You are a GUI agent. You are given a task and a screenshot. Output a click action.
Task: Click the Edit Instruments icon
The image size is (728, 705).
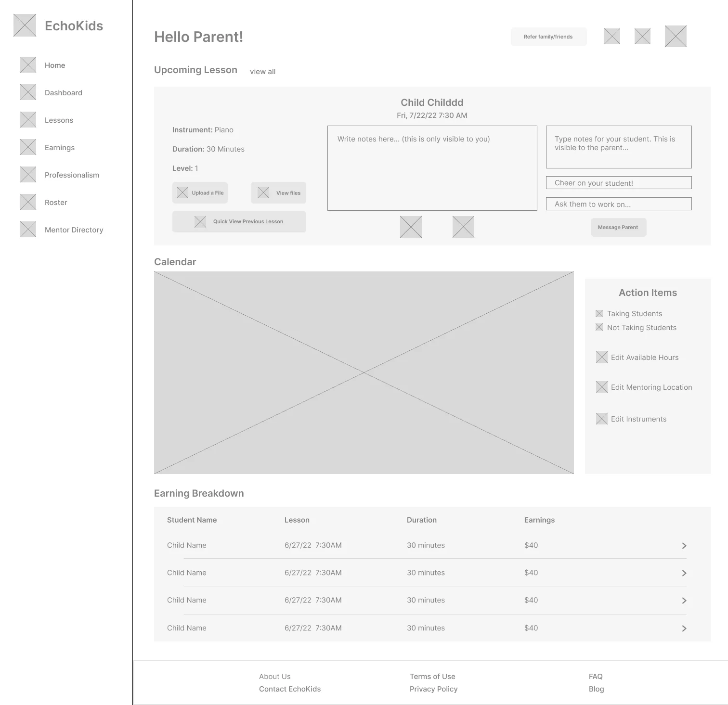(x=602, y=419)
